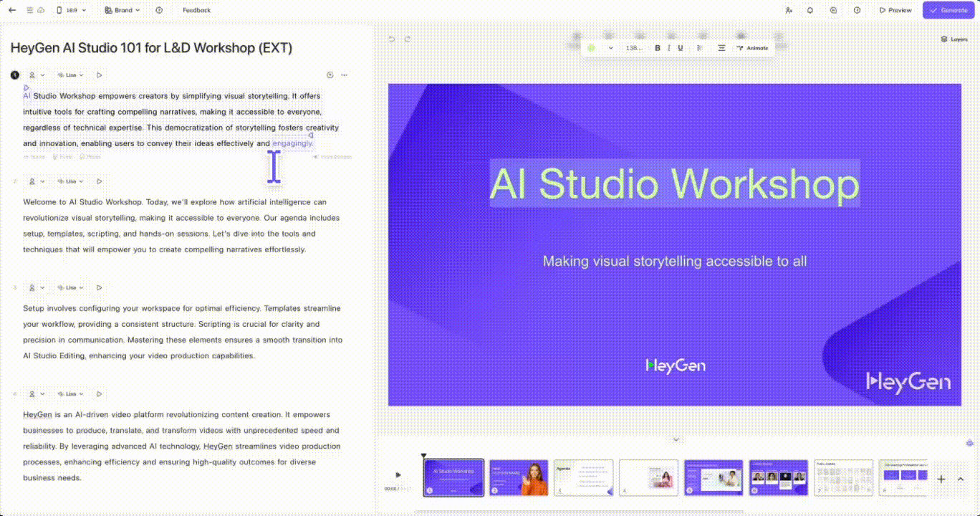Play the timeline from the play button
This screenshot has height=516, width=980.
398,474
